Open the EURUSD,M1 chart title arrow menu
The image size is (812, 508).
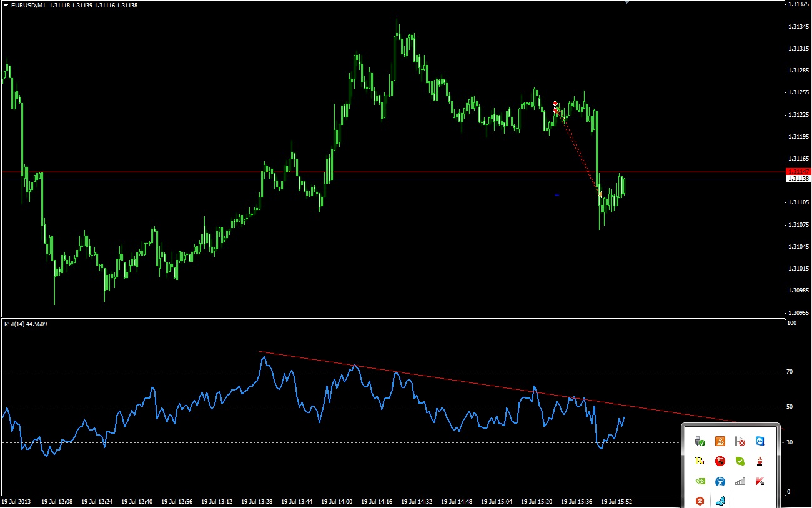pos(6,5)
